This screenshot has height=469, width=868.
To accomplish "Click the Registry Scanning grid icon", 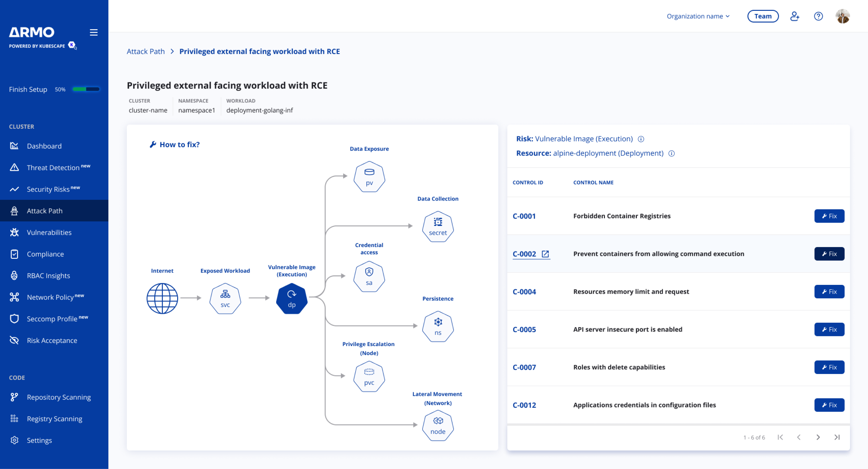I will coord(14,418).
